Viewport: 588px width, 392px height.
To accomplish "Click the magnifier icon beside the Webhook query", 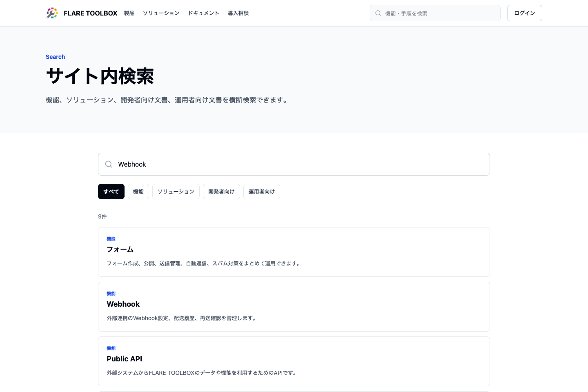I will pyautogui.click(x=109, y=164).
